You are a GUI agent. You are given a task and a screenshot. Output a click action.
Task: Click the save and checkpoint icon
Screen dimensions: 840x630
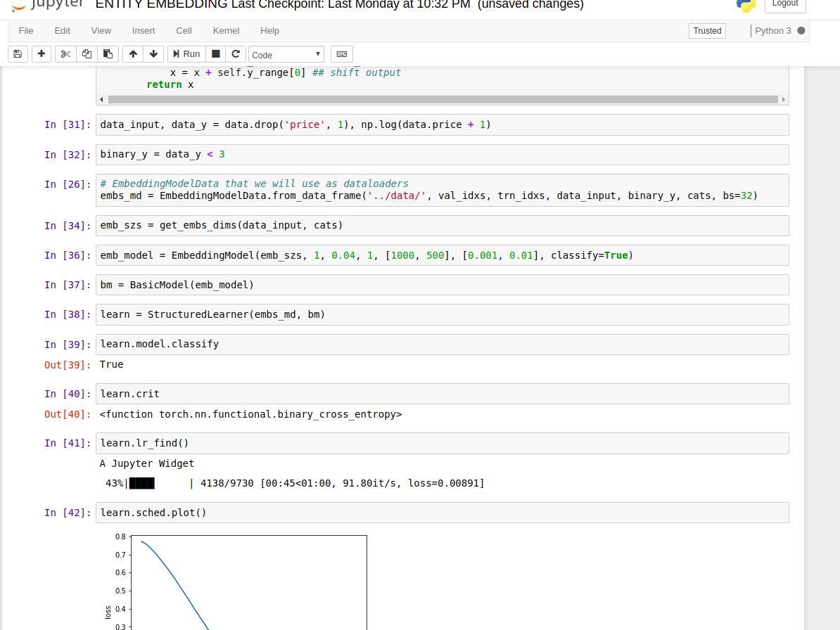coord(18,54)
